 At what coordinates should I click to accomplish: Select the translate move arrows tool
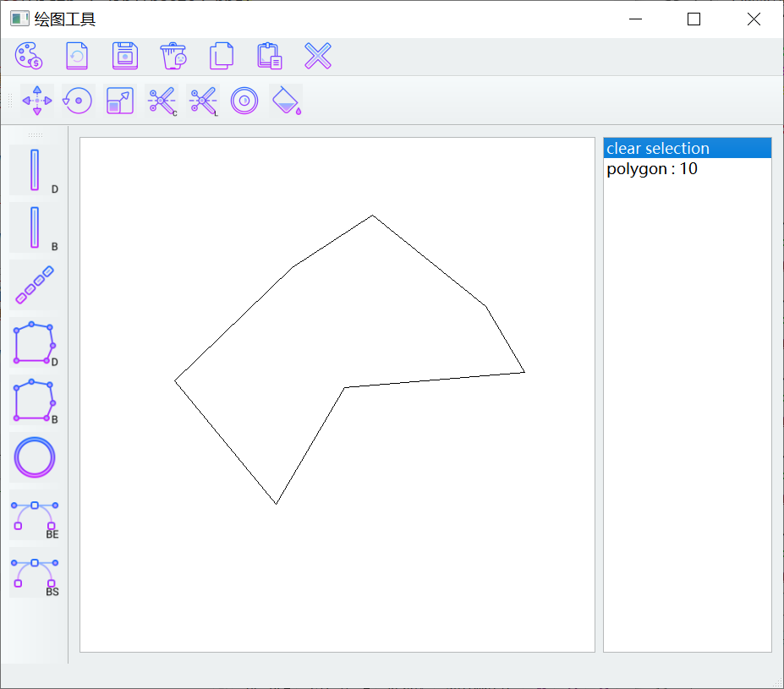(37, 101)
